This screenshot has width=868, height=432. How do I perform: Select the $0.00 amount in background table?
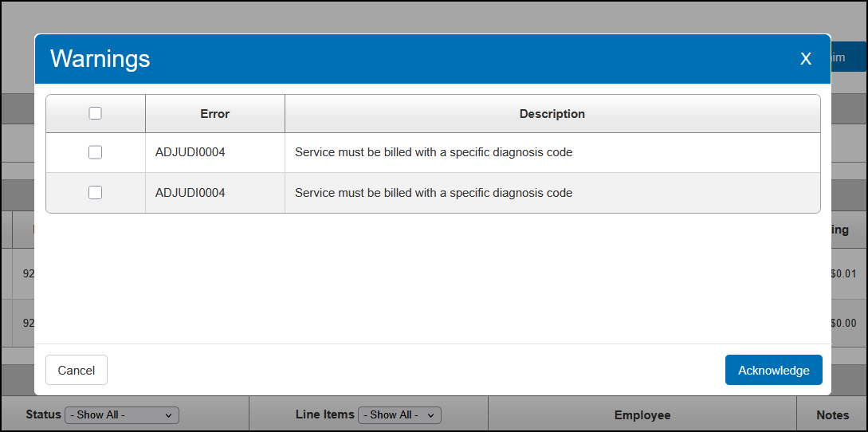843,323
